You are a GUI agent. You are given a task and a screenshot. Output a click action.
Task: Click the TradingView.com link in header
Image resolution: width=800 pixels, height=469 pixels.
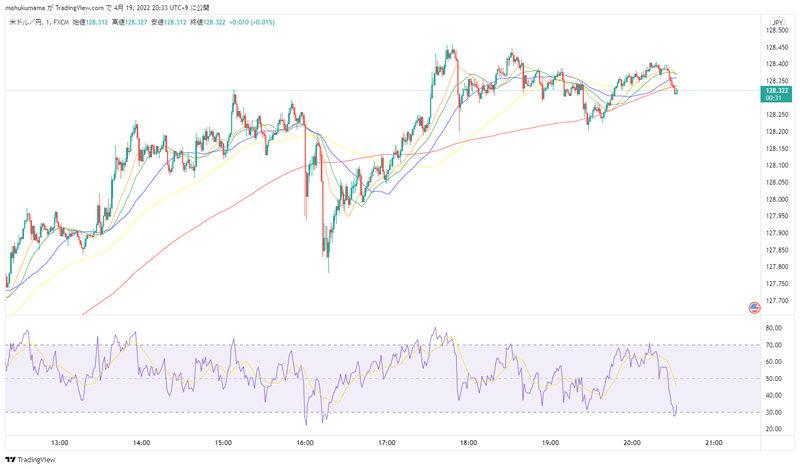(79, 8)
